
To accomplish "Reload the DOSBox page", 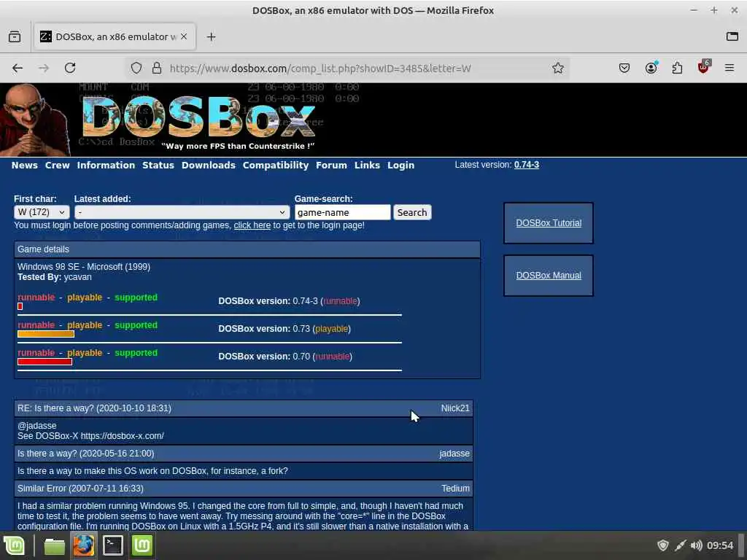I will click(70, 68).
